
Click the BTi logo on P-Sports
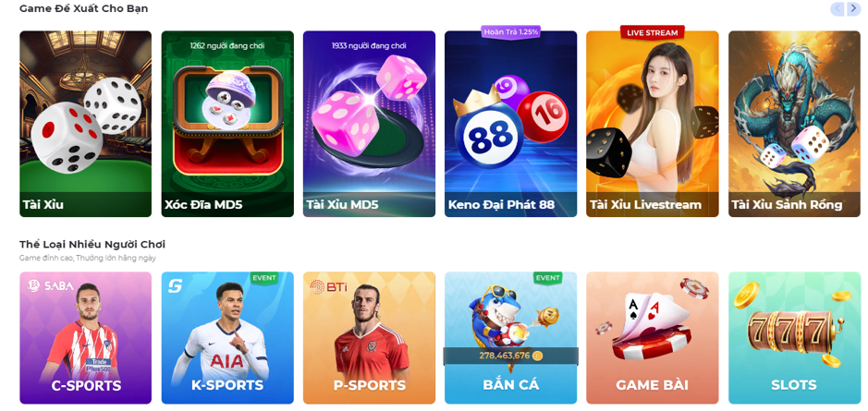coord(328,286)
